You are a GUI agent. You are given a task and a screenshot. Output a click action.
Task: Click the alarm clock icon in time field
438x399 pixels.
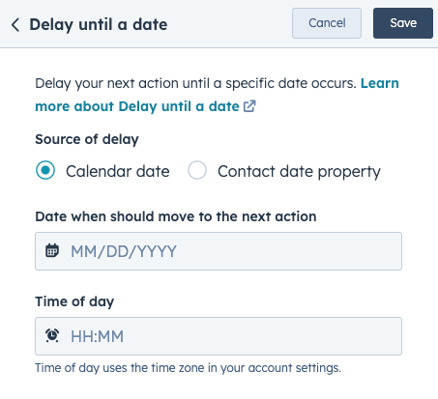coord(52,336)
